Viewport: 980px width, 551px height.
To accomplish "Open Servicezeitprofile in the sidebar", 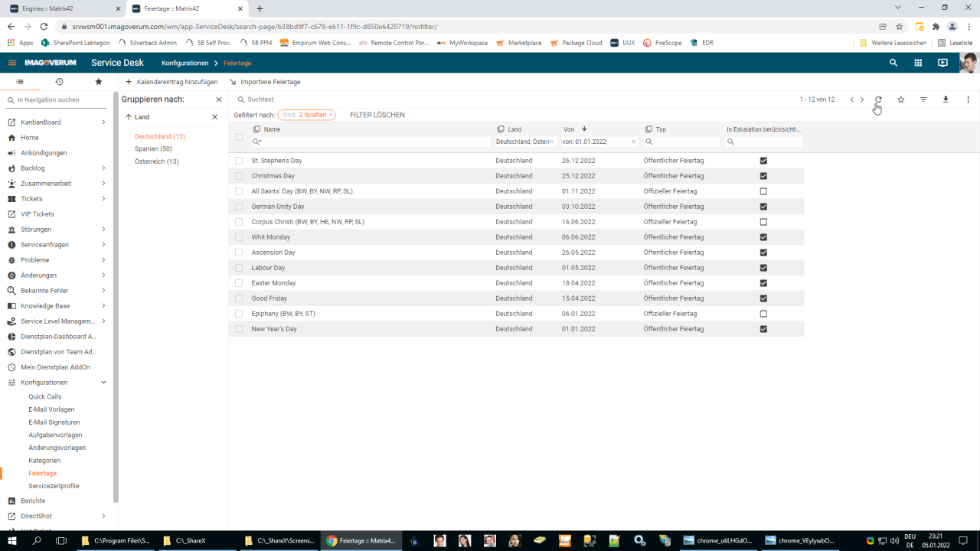I will coord(54,486).
